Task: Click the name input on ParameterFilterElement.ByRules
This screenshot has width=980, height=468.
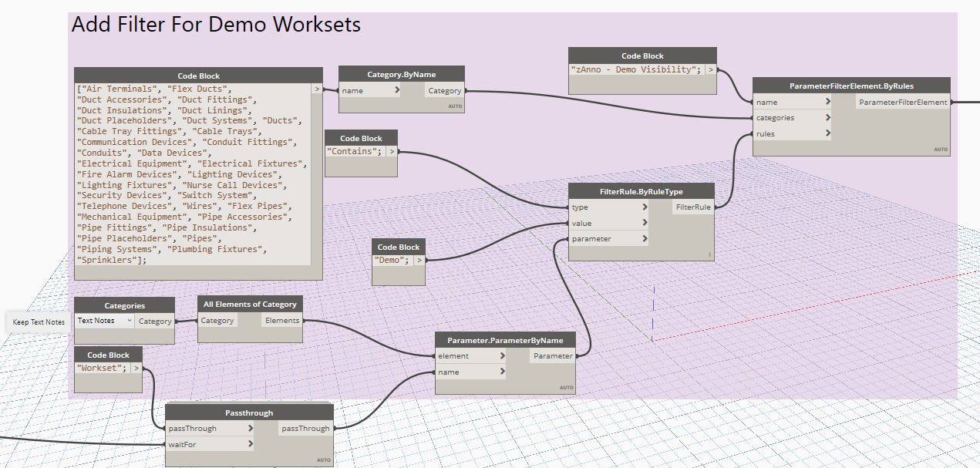Action: point(793,102)
